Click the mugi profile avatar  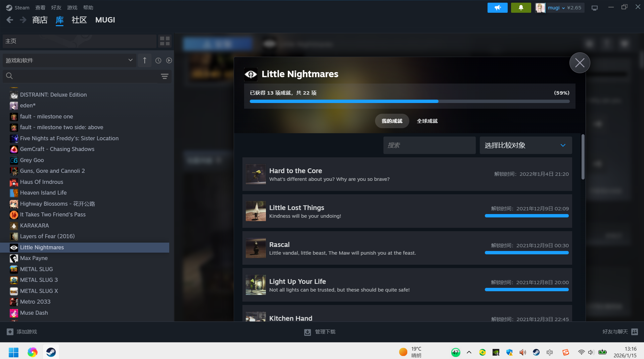click(540, 8)
